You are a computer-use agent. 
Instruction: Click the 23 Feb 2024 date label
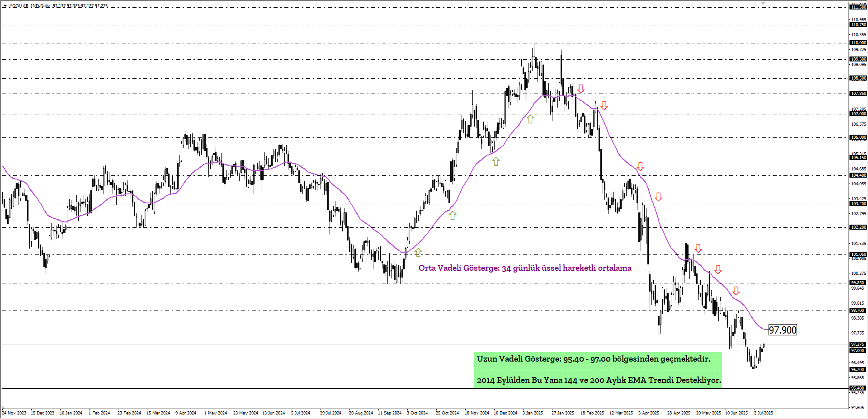[x=129, y=413]
